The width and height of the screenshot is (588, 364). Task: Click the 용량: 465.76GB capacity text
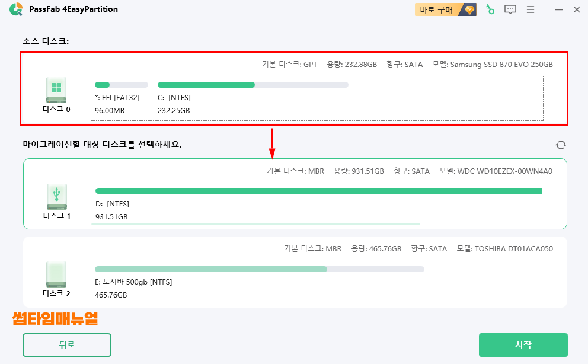(376, 248)
